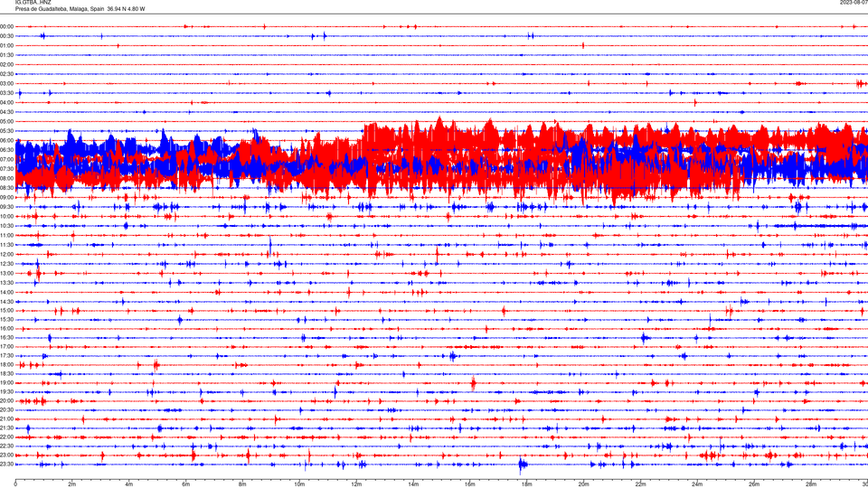This screenshot has width=868, height=488.
Task: Click the 20:00 row label
Action: click(6, 400)
